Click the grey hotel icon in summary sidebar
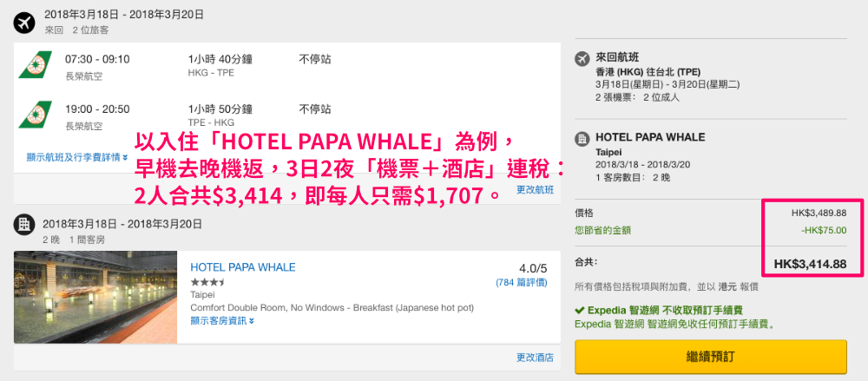This screenshot has width=868, height=381. (582, 139)
